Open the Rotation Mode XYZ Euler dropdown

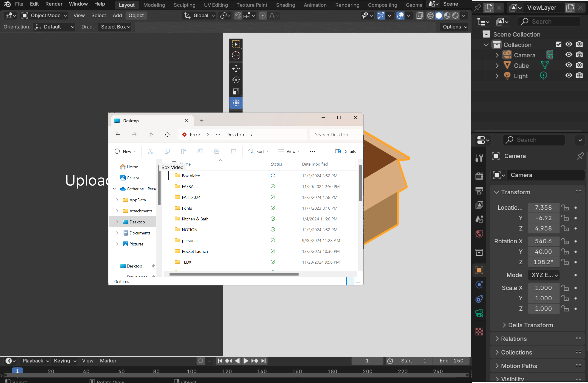click(x=543, y=275)
